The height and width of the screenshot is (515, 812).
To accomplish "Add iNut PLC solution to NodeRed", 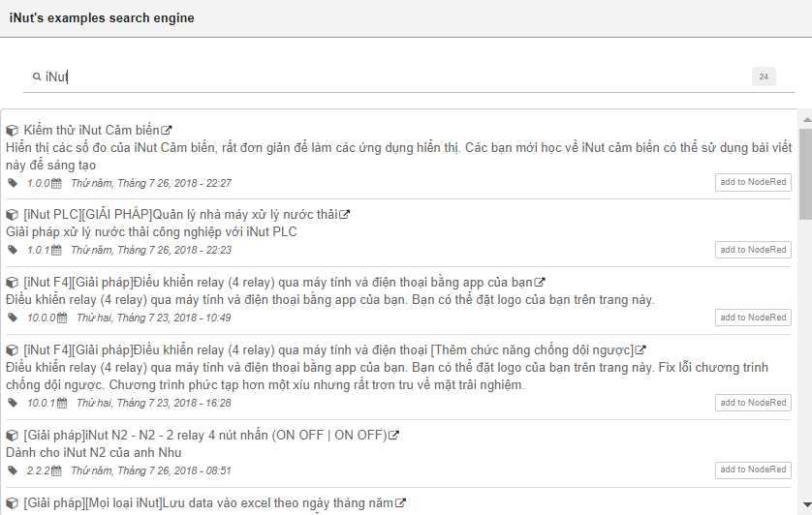I will click(x=753, y=250).
